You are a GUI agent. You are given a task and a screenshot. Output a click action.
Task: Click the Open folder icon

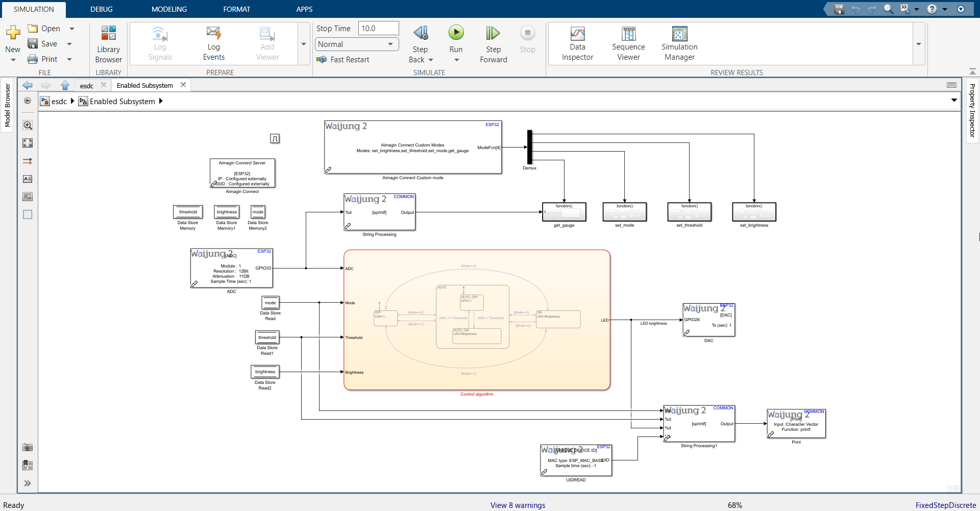pos(33,29)
